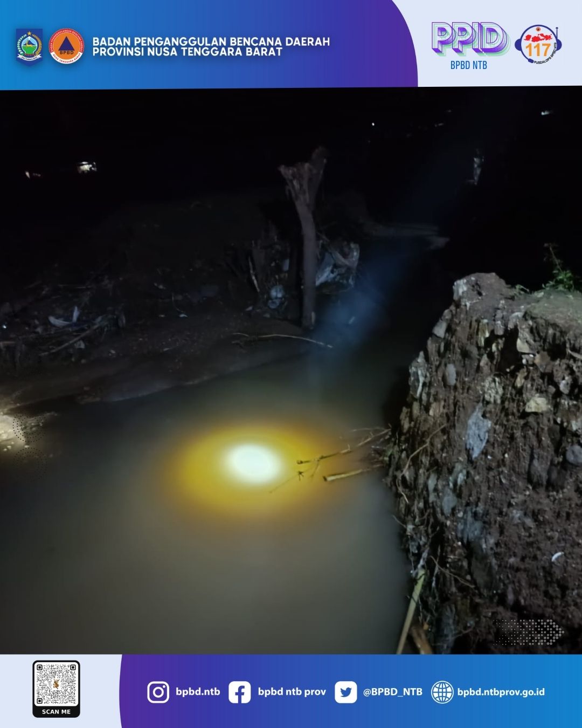Click the Nusa Tenggara Barat province emblem
Viewport: 582px width, 728px height.
(x=29, y=46)
